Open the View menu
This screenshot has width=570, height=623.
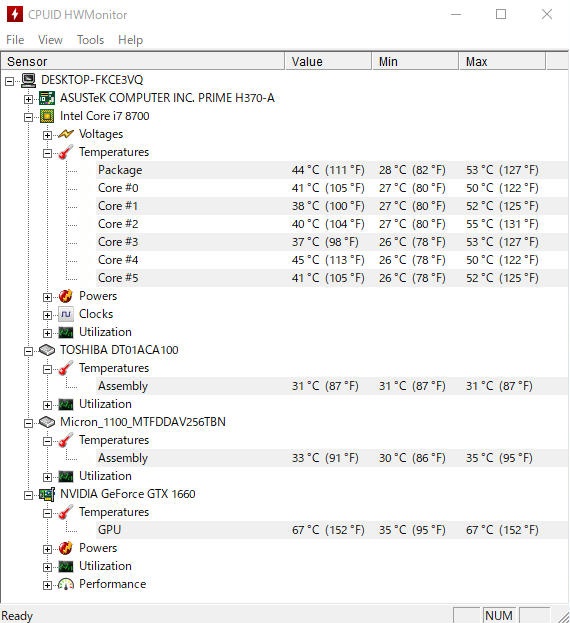[50, 40]
